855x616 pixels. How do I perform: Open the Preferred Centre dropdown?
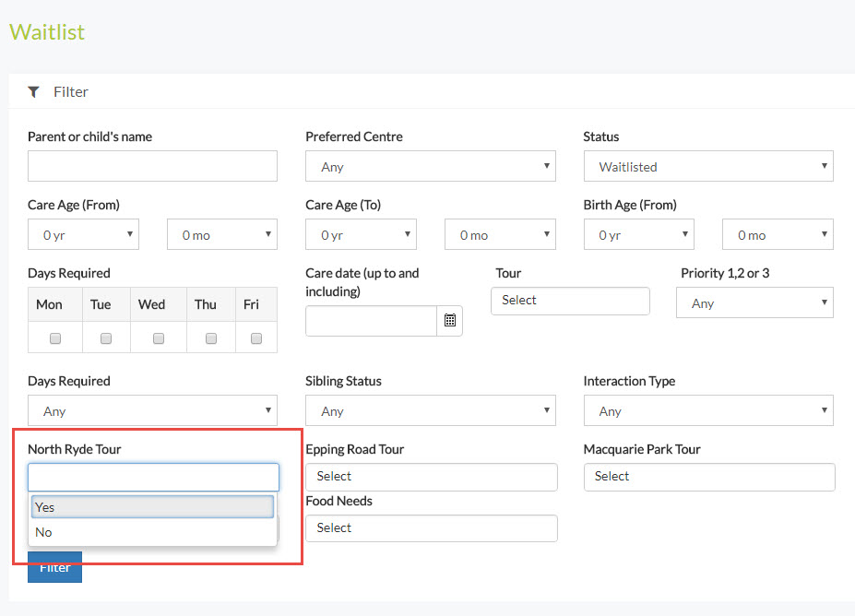[430, 167]
